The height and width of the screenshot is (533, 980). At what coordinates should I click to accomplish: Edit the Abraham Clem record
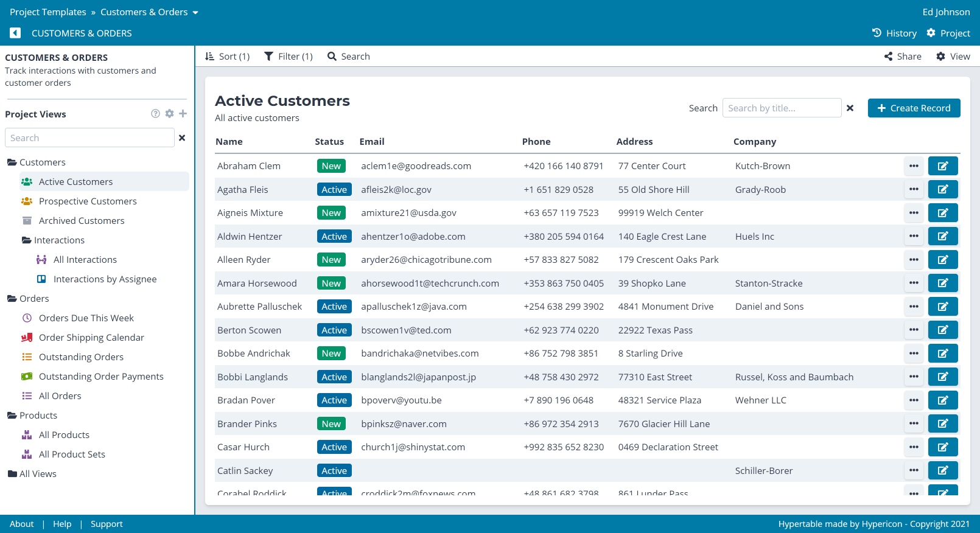942,165
